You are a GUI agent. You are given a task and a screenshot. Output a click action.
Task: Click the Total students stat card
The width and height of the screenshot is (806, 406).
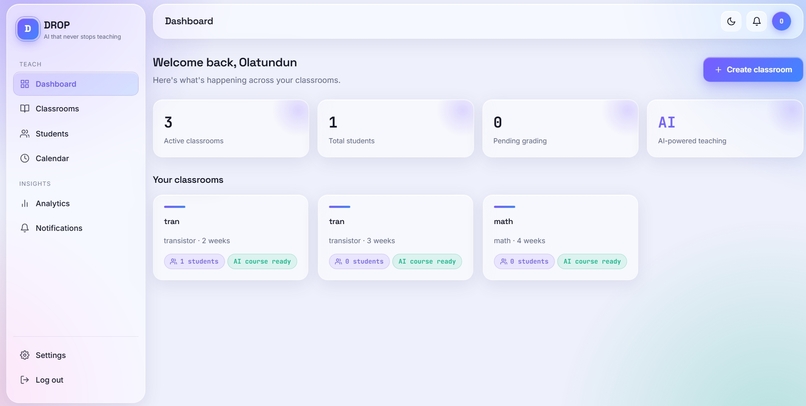tap(395, 128)
